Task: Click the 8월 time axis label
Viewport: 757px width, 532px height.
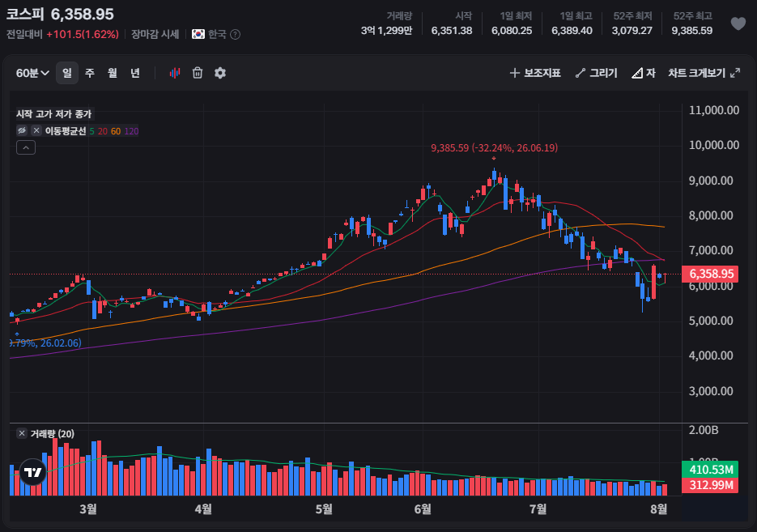Action: 658,509
